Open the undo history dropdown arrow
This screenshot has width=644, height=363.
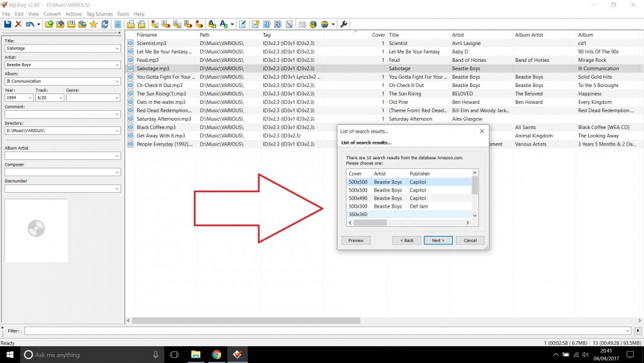pyautogui.click(x=39, y=25)
